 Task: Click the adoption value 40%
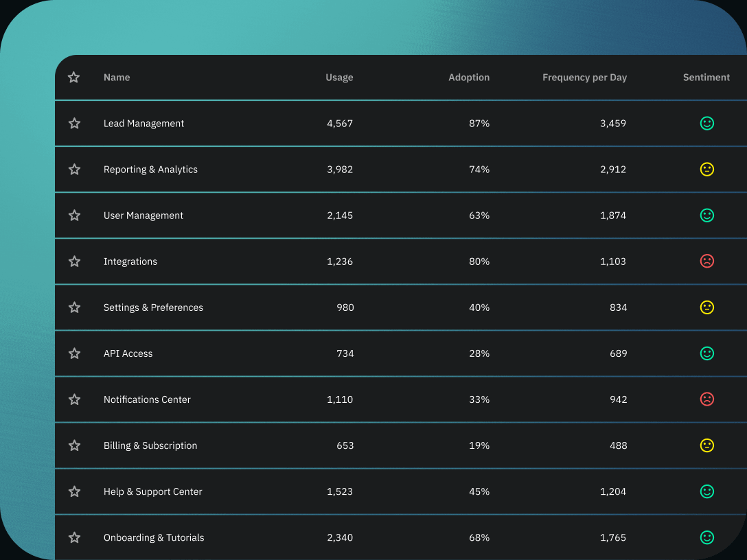479,307
